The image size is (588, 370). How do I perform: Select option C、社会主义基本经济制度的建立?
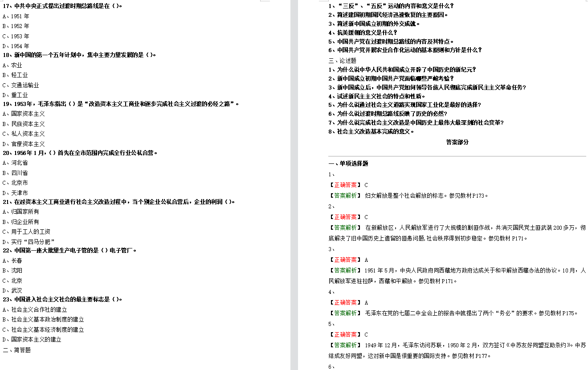[43, 330]
